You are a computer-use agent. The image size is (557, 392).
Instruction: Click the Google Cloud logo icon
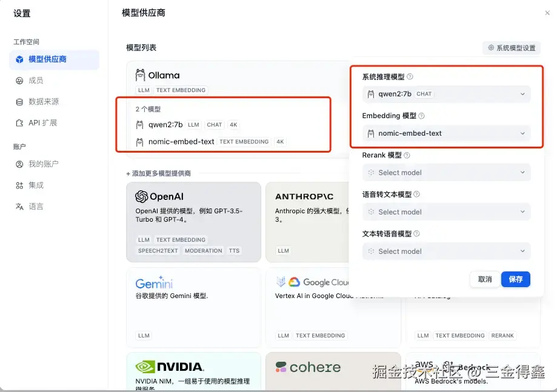click(x=294, y=282)
